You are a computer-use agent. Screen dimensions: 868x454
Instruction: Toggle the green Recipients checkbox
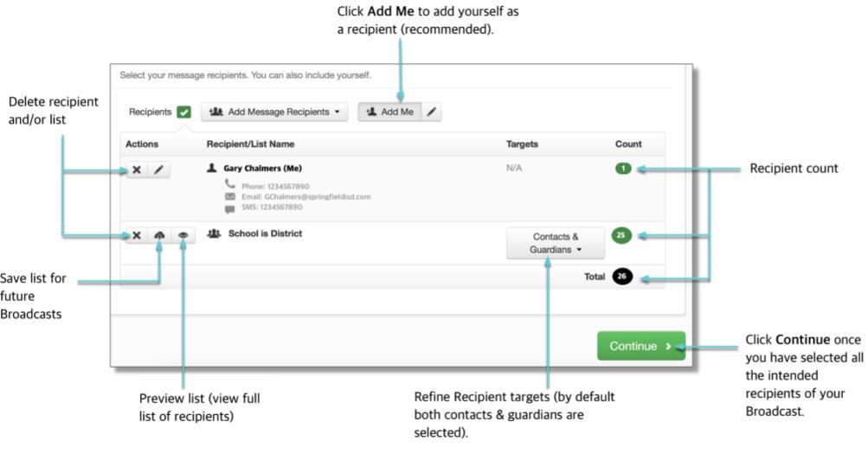[183, 112]
